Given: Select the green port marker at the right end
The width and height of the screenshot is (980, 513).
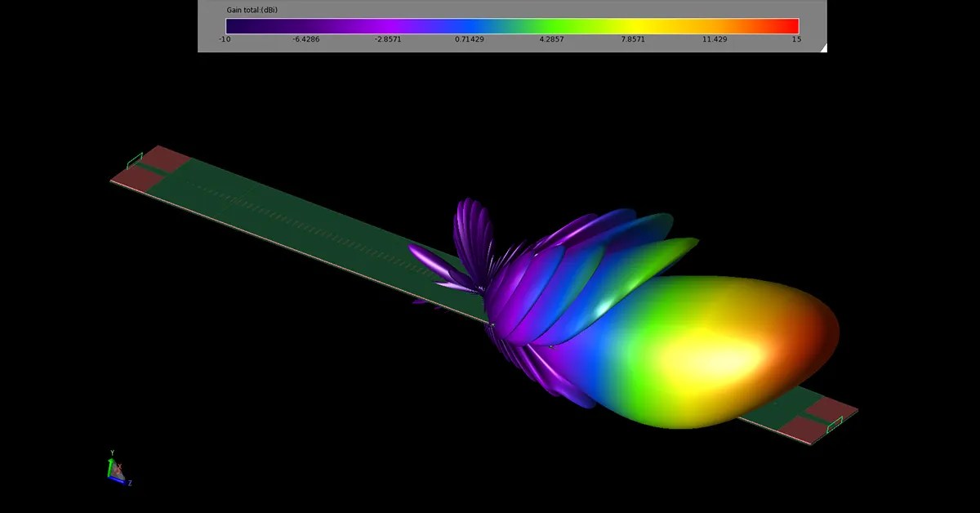Looking at the screenshot, I should (x=835, y=423).
